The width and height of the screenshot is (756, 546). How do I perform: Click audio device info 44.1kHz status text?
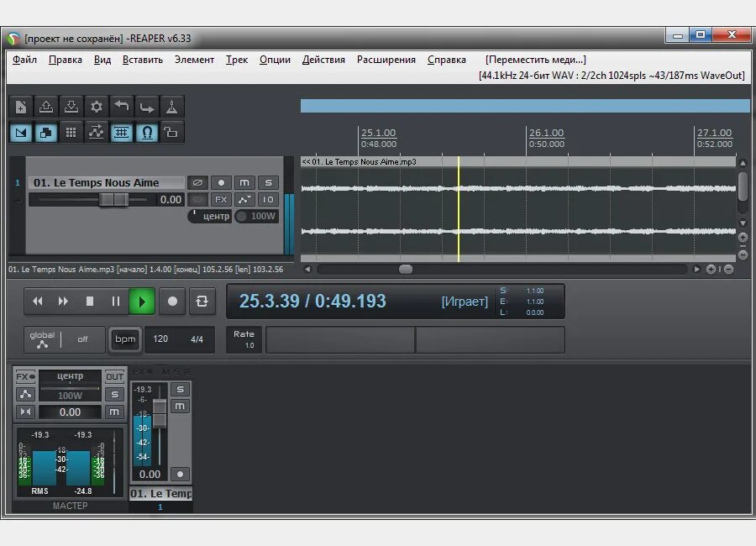pyautogui.click(x=612, y=76)
